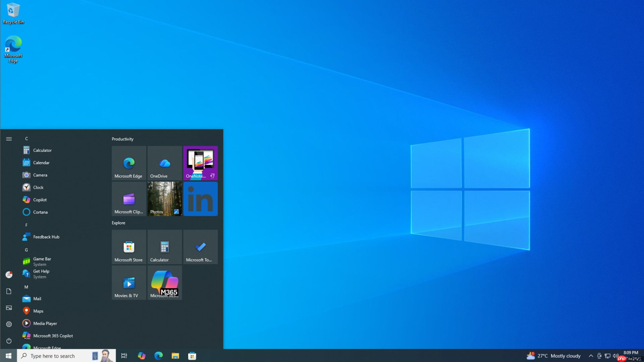644x362 pixels.
Task: Click the taskbar search box
Action: click(x=54, y=356)
